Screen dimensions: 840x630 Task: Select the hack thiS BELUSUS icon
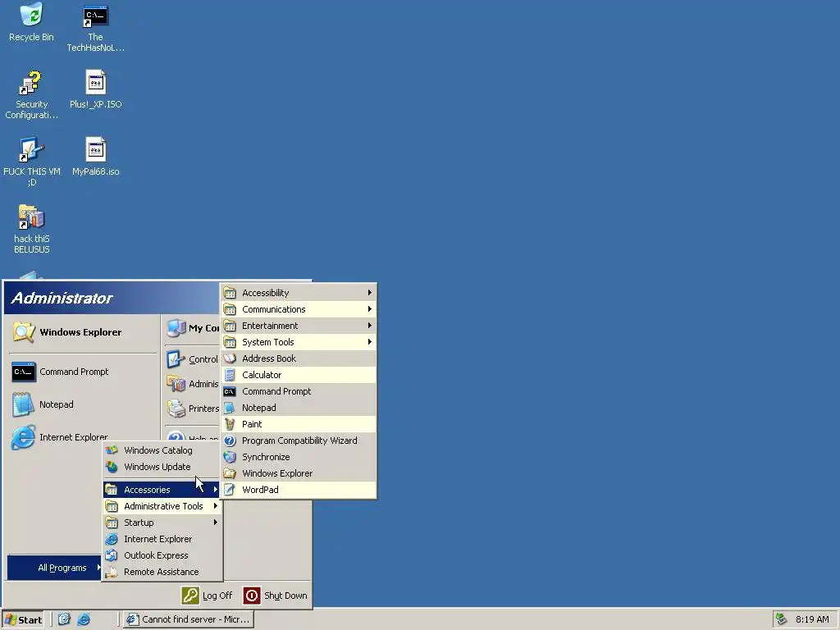32,229
